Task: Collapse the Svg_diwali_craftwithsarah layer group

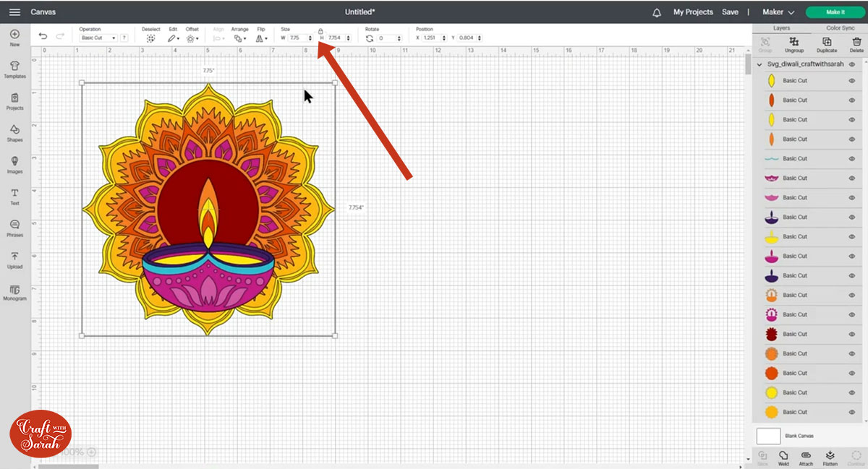Action: pyautogui.click(x=759, y=64)
